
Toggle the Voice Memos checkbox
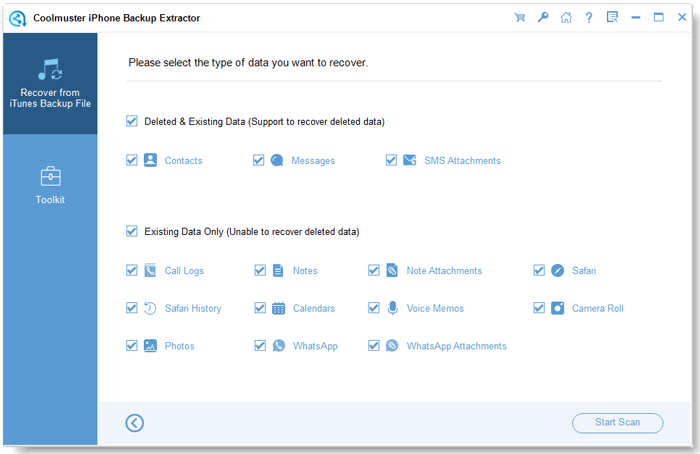point(374,308)
